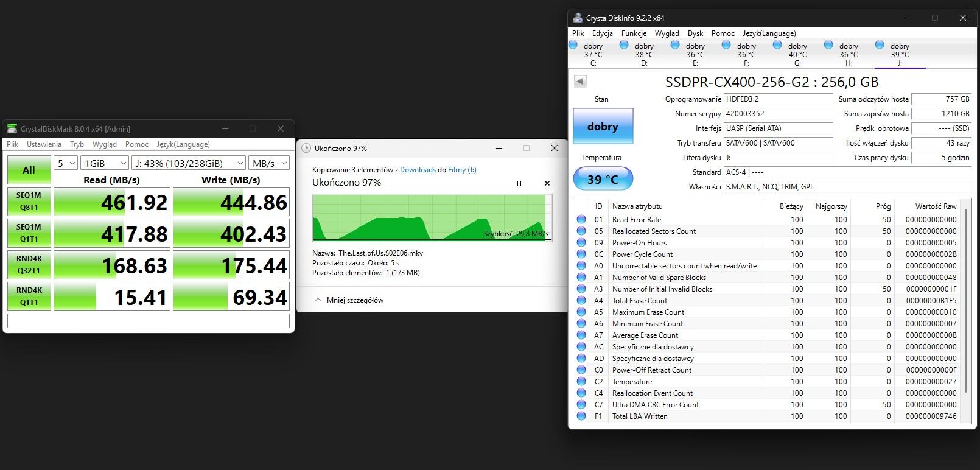The image size is (980, 470).
Task: Pause the file copy operation
Action: pyautogui.click(x=519, y=183)
